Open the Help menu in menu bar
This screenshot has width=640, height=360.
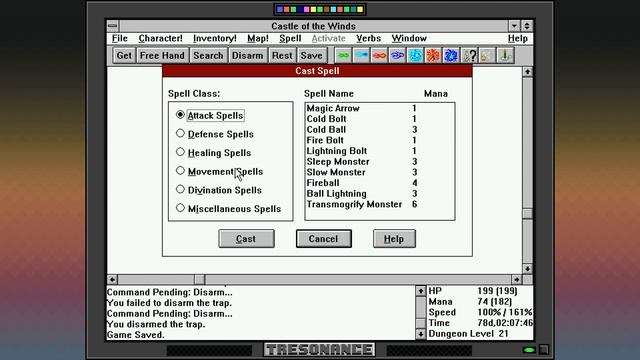(518, 38)
